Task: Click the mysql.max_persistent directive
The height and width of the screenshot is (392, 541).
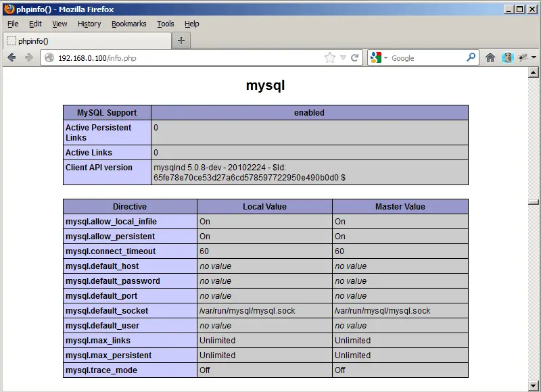Action: coord(109,355)
